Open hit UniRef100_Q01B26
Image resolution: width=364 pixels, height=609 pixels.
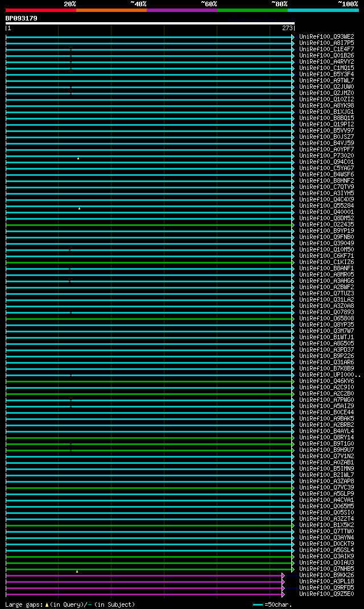326,56
